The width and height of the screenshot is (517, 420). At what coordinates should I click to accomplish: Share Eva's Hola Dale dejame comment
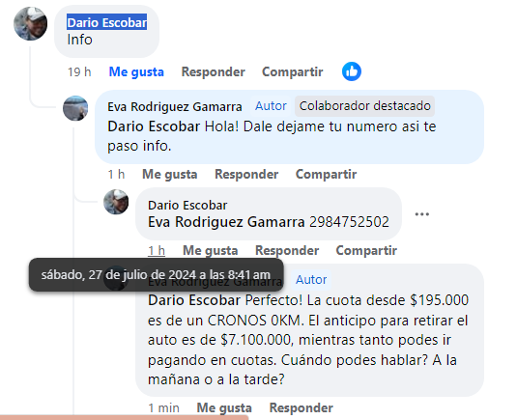click(x=326, y=174)
